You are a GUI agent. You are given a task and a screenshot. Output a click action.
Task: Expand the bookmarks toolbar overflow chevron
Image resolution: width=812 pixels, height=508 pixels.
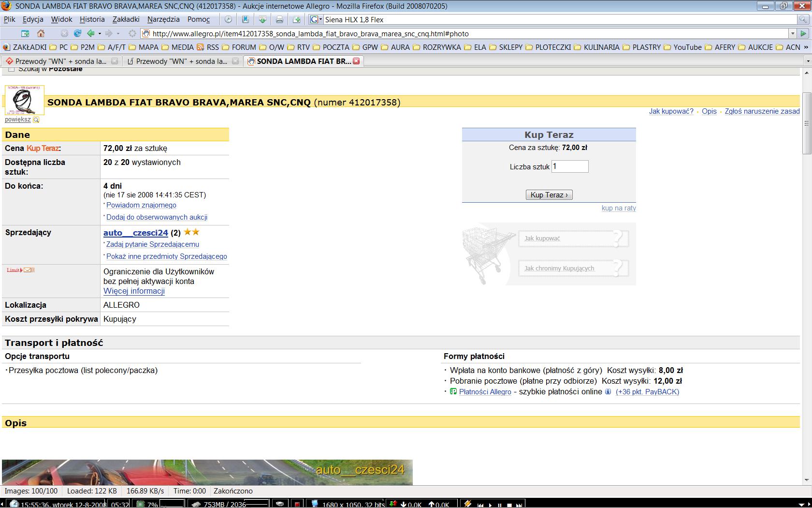point(806,47)
